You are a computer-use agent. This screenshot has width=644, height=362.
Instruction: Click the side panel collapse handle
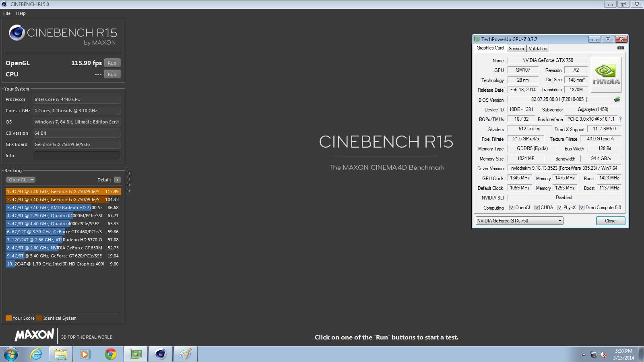click(128, 182)
